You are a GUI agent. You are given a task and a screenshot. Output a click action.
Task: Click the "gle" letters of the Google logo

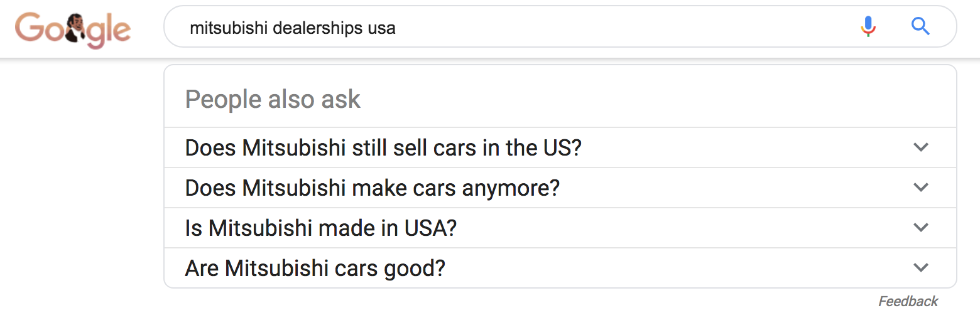[x=111, y=31]
